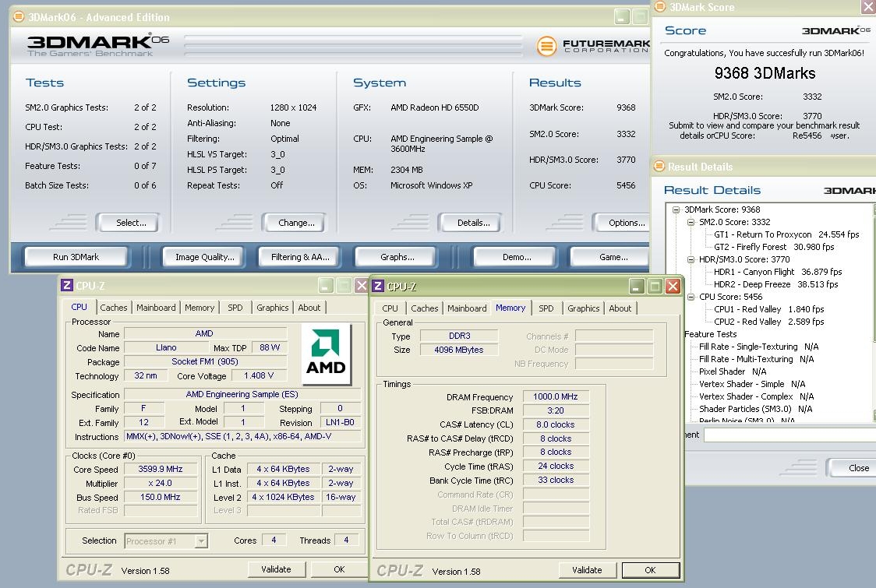The height and width of the screenshot is (588, 876).
Task: Open Filtering & AA options
Action: [x=300, y=257]
